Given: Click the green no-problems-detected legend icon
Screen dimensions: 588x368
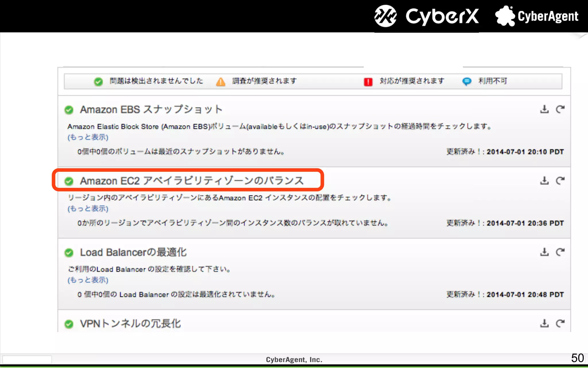Looking at the screenshot, I should point(98,82).
